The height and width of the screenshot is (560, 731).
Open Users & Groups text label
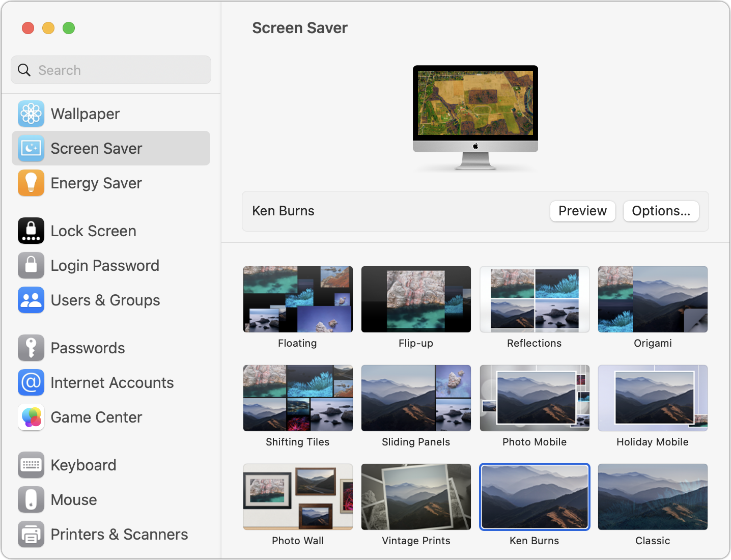pos(105,300)
